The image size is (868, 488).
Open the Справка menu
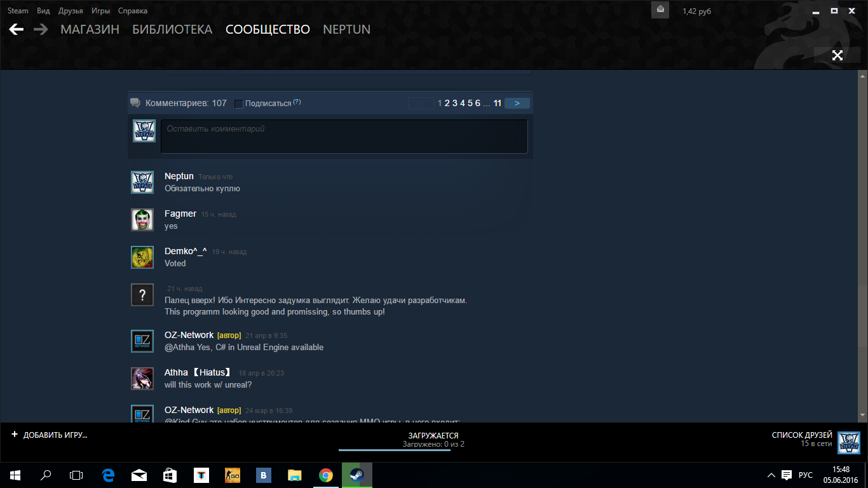coord(132,11)
